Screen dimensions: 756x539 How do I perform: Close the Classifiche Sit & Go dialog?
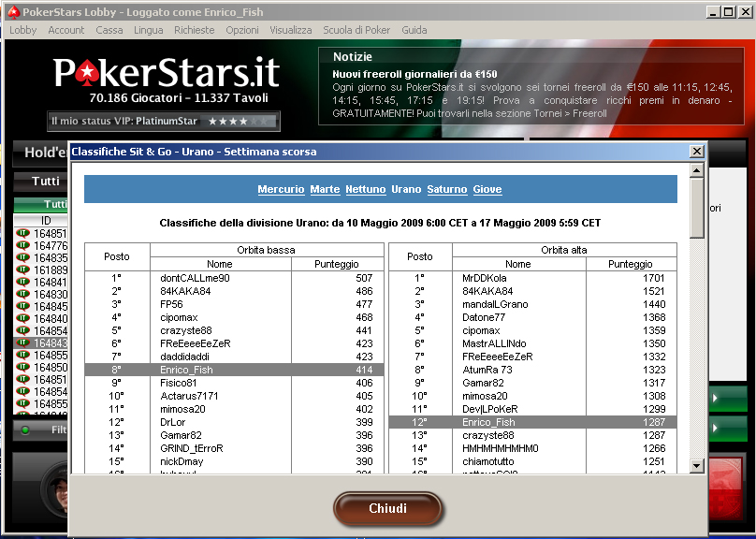coord(697,152)
